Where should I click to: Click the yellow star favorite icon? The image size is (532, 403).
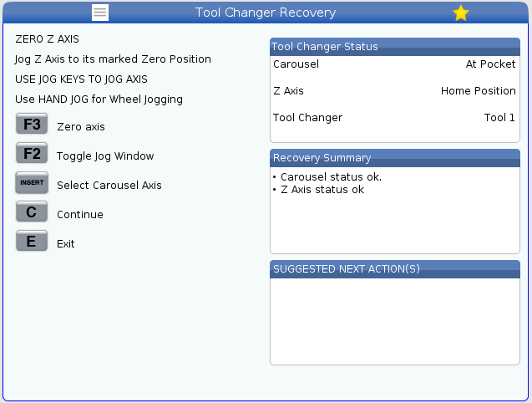461,13
